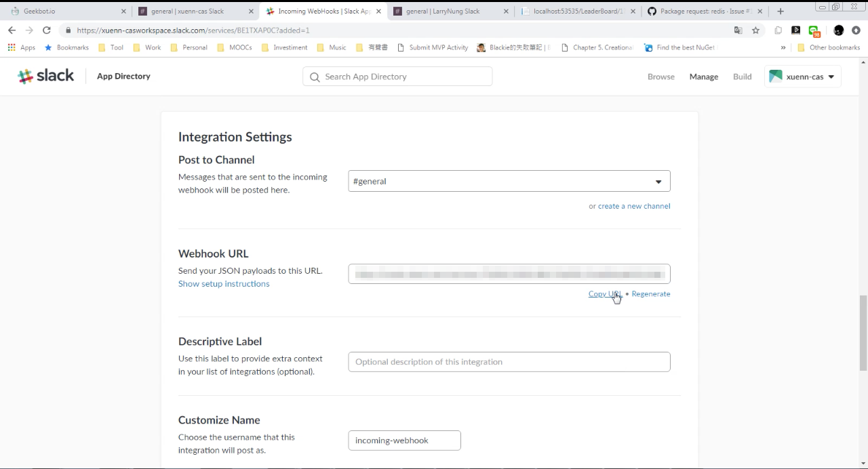Image resolution: width=868 pixels, height=469 pixels.
Task: Open the Other bookmarks folder
Action: pos(829,47)
